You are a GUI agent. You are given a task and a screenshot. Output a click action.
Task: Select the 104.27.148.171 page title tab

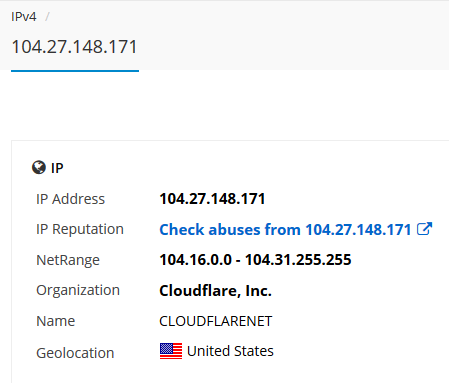tap(75, 47)
